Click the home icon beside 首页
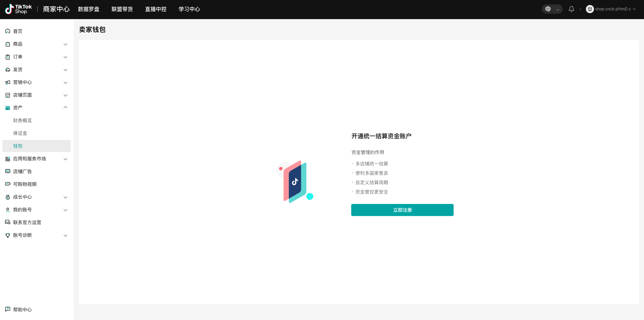Image resolution: width=644 pixels, height=320 pixels. (8, 31)
